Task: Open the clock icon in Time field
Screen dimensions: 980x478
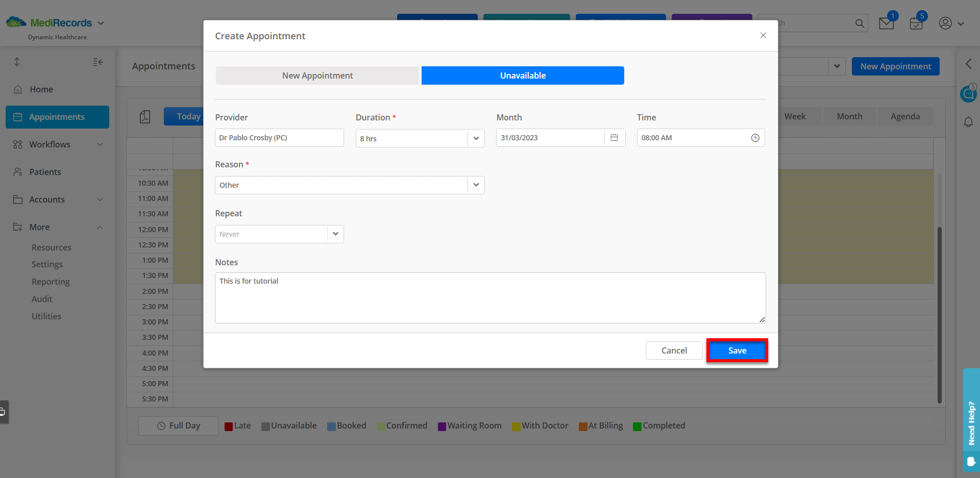Action: (x=755, y=138)
